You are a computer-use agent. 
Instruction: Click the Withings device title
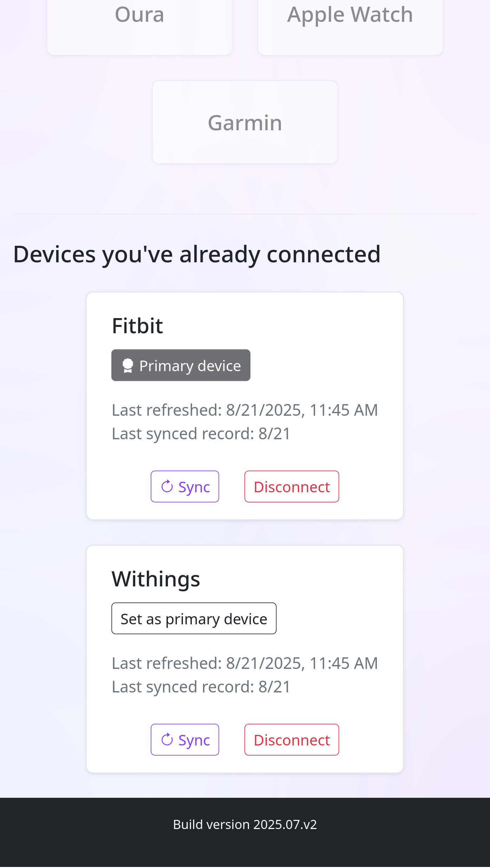pos(156,579)
